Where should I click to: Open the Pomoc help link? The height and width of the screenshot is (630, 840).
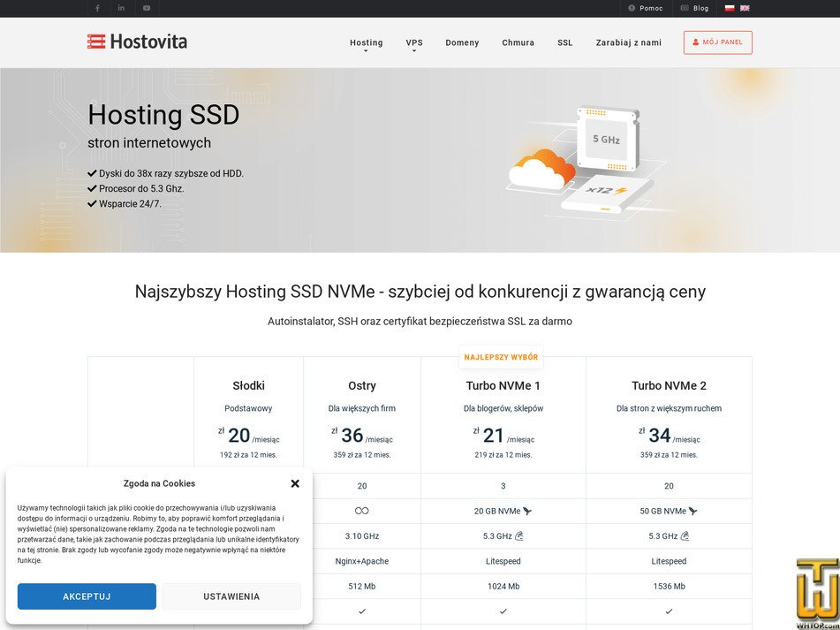click(646, 8)
